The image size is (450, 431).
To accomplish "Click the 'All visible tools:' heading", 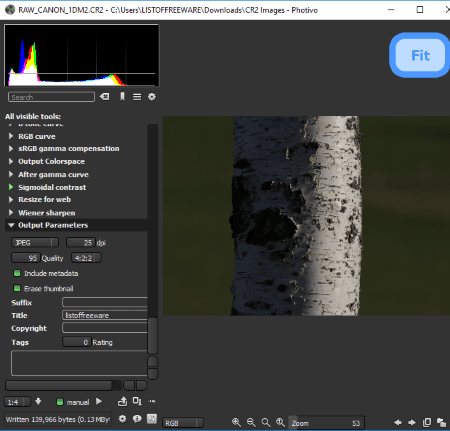I will click(x=33, y=116).
